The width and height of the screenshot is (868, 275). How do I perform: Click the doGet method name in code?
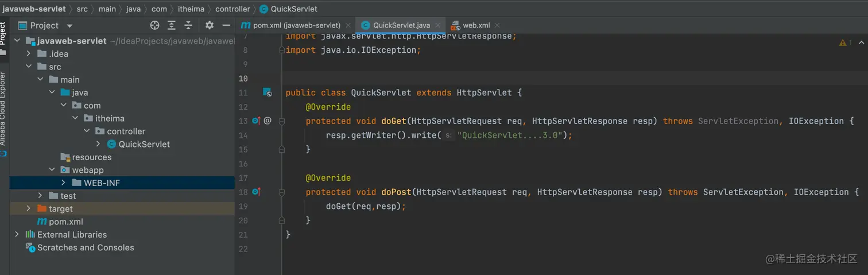[x=394, y=121]
